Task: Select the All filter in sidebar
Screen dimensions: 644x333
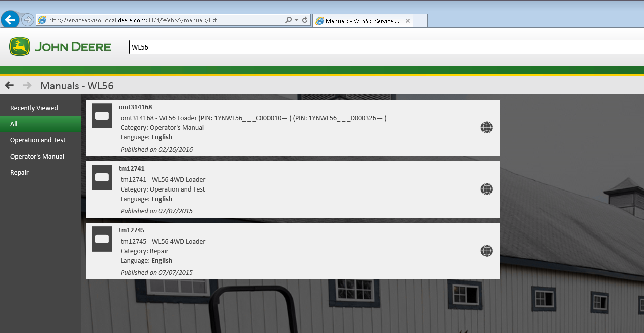Action: point(40,124)
